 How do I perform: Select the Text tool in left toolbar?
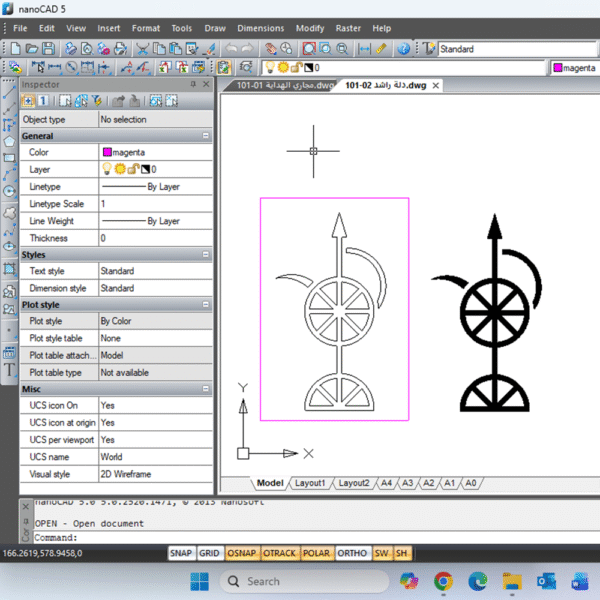(9, 369)
